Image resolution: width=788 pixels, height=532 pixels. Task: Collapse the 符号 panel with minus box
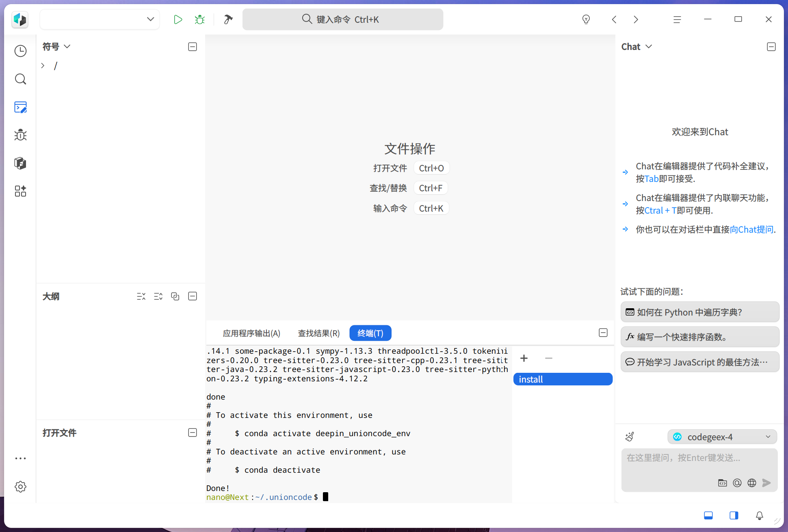pos(193,47)
